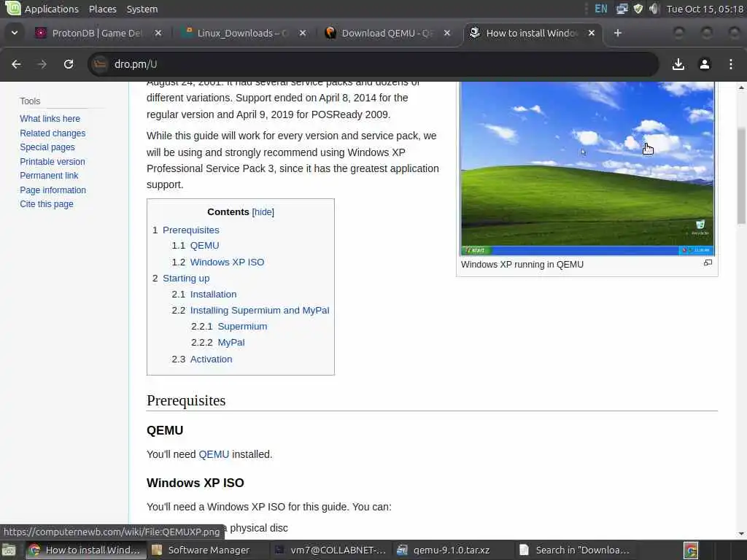This screenshot has height=560, width=747.
Task: Open the Applications menu
Action: point(52,9)
